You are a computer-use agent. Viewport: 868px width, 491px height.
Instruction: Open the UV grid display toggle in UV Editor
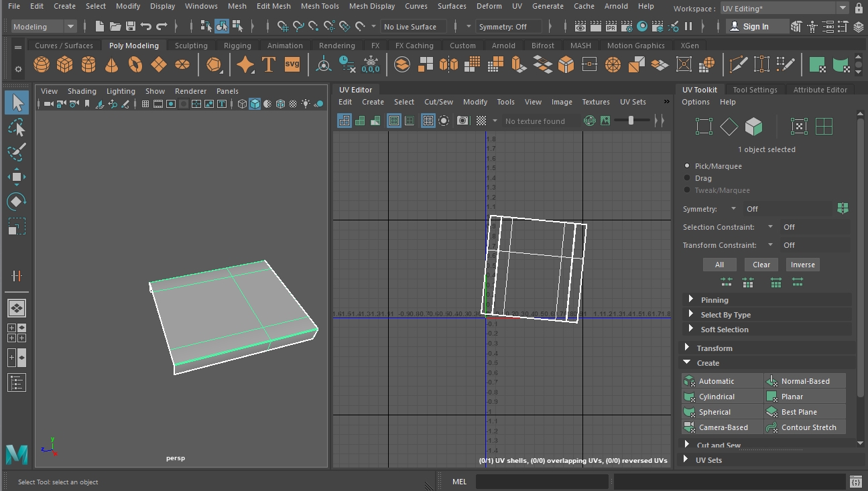coord(428,121)
